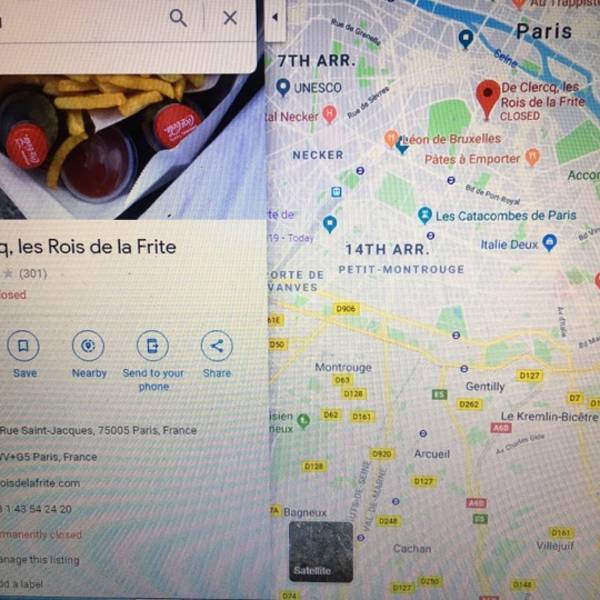Screen dimensions: 600x600
Task: Click the Hôpital Necker hospital marker
Action: (x=329, y=114)
